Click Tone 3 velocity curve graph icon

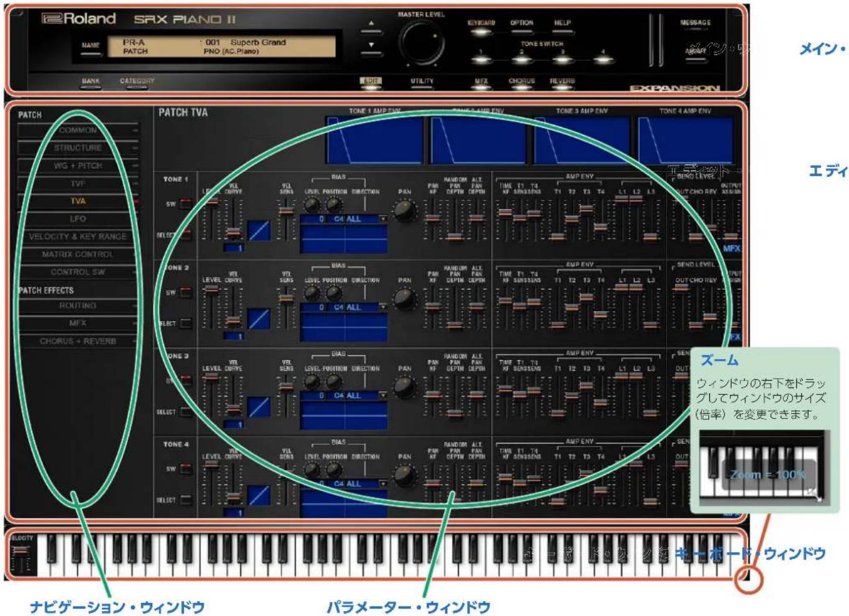pyautogui.click(x=259, y=407)
